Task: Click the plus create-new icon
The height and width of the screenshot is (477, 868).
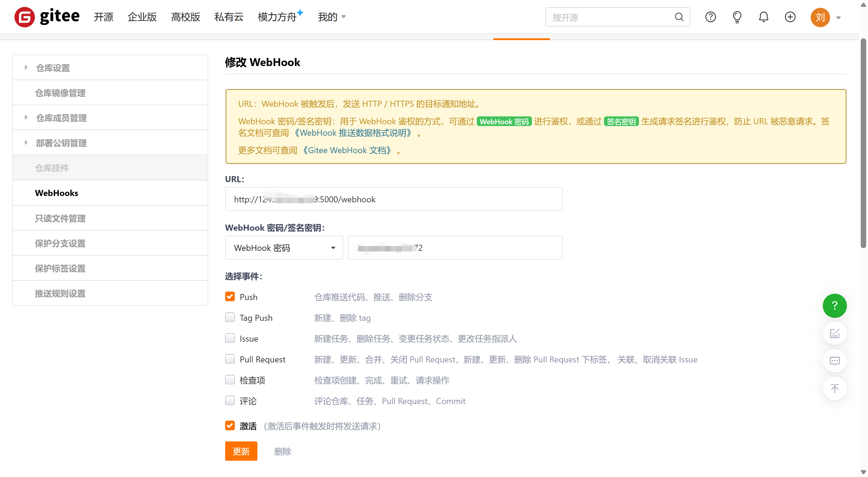Action: click(790, 17)
